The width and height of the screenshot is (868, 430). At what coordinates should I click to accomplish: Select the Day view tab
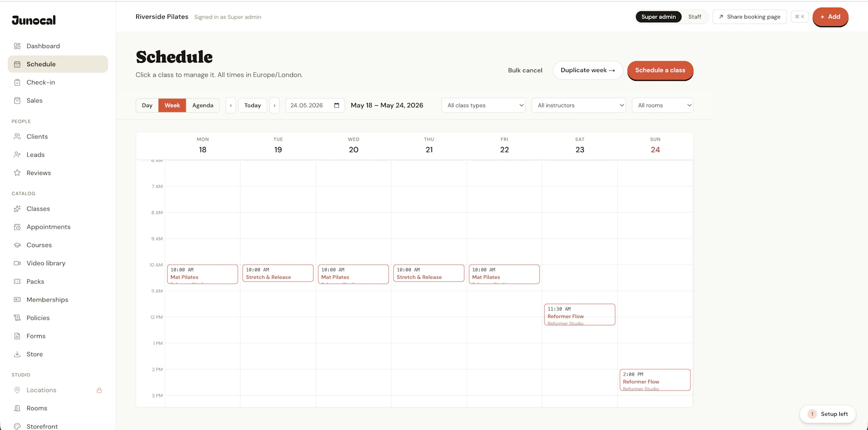click(147, 105)
